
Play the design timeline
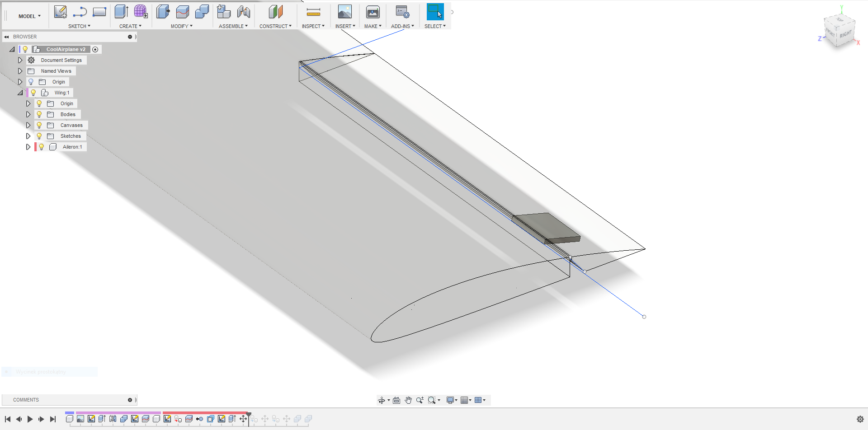(x=30, y=419)
